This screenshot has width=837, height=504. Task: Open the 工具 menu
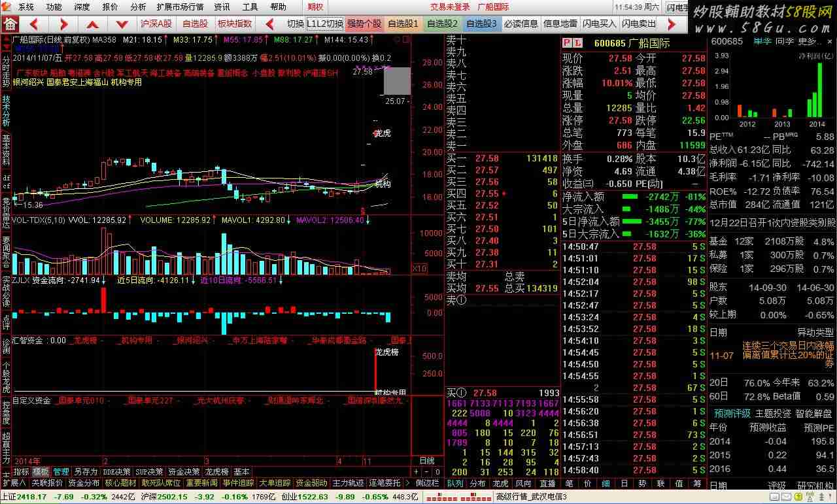[x=250, y=7]
